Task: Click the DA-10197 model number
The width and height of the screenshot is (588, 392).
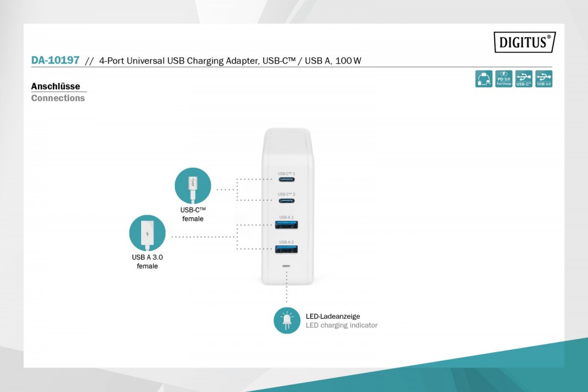Action: tap(55, 60)
